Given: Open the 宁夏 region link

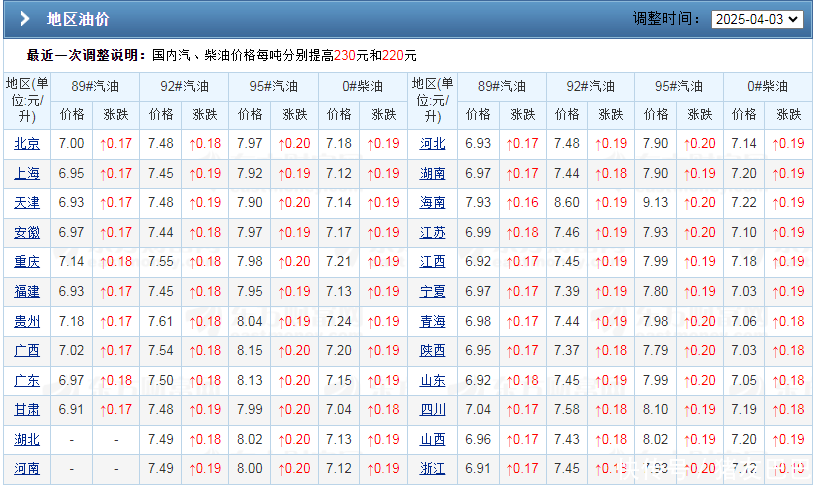Looking at the screenshot, I should (432, 292).
